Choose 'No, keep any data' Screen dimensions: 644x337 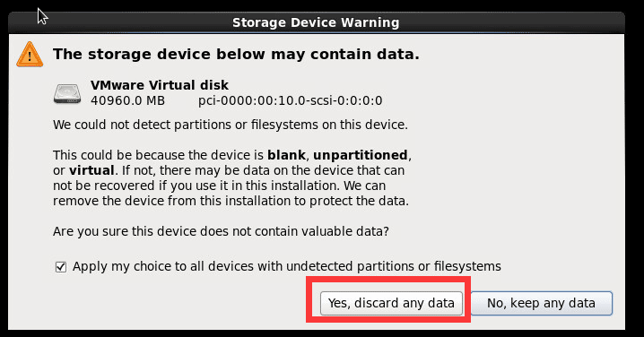tap(541, 303)
